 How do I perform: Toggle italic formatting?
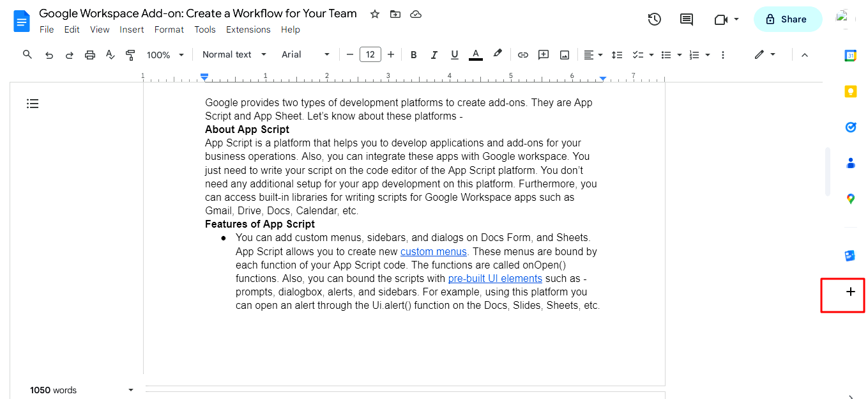tap(434, 55)
